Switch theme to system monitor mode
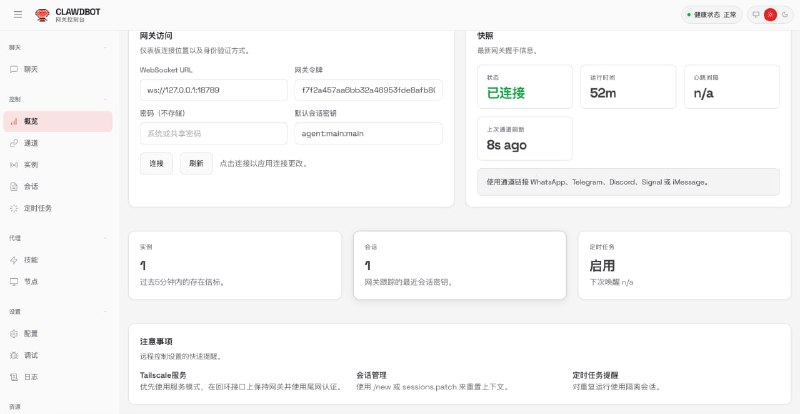The width and height of the screenshot is (800, 414). click(756, 15)
